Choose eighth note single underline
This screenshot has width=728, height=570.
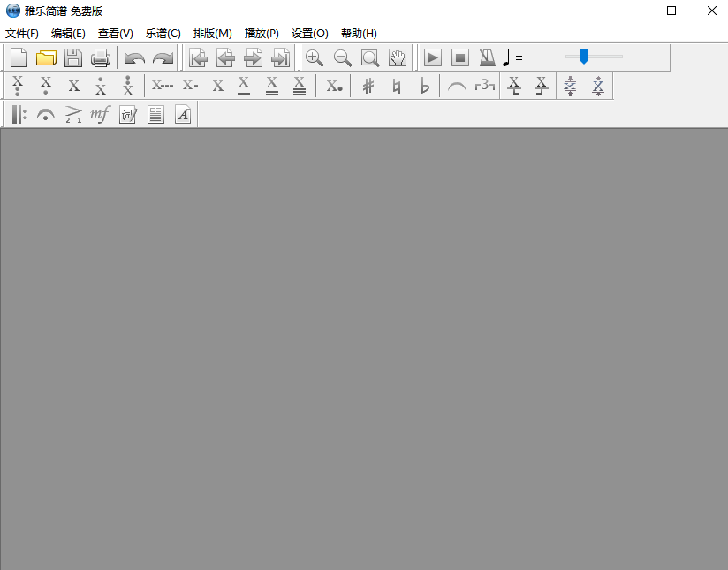click(x=244, y=86)
